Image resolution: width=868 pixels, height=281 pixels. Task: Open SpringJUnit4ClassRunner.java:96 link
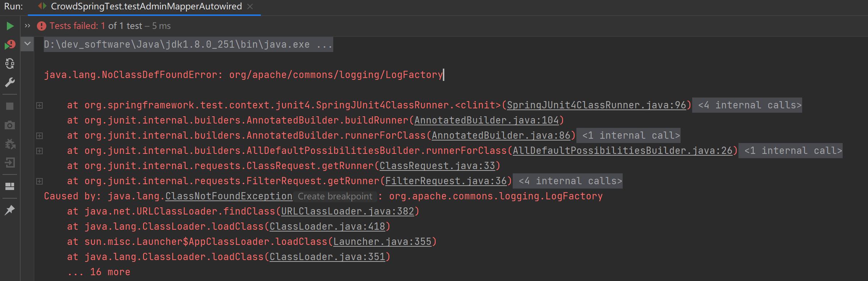point(597,105)
